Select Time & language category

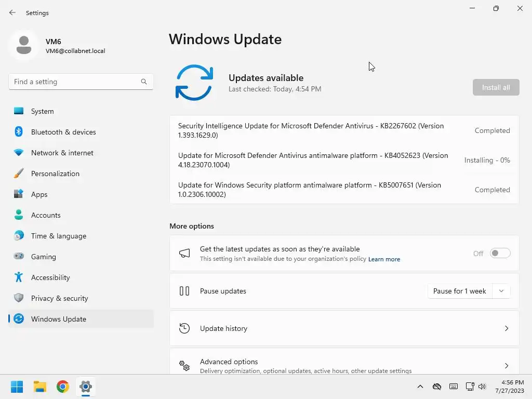(81, 235)
